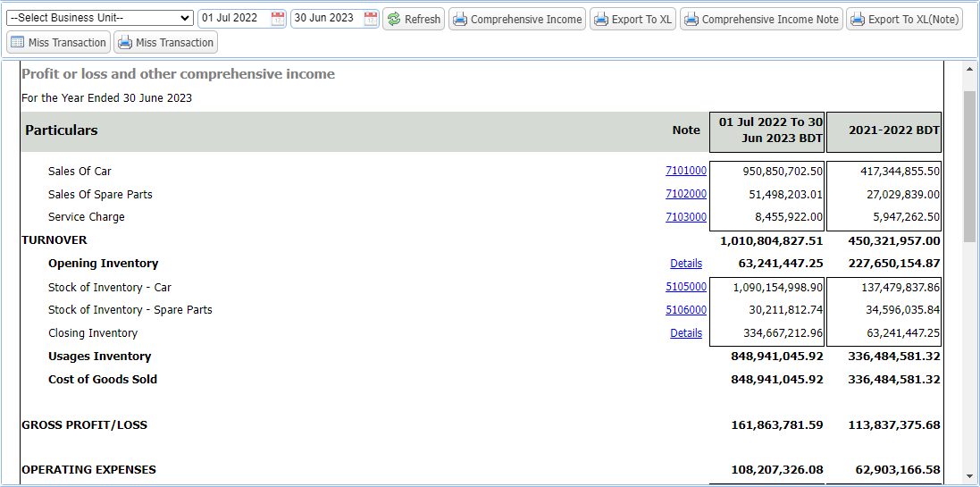Click the For the Year Ended 30 June 2023 subtitle
The image size is (980, 487).
tap(107, 98)
